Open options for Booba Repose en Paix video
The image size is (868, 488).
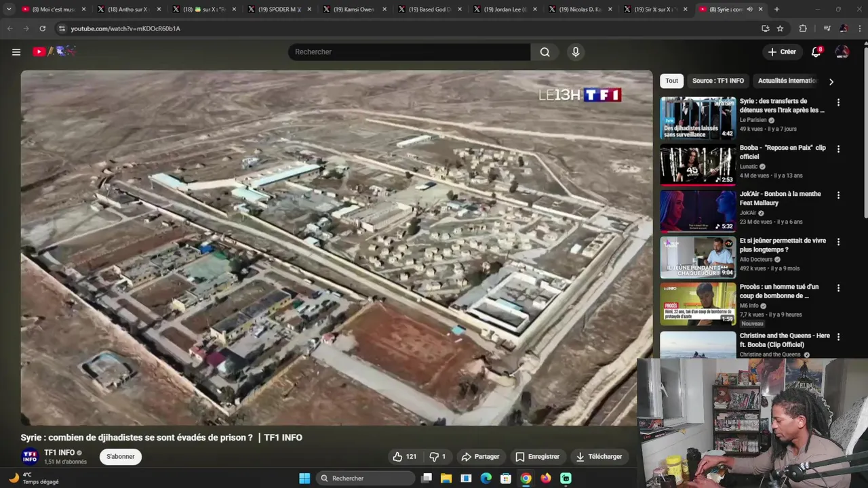point(838,149)
